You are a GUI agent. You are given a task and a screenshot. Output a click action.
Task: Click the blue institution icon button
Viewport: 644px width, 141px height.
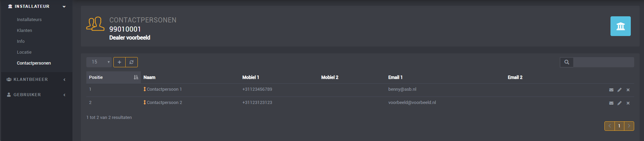[x=620, y=26]
